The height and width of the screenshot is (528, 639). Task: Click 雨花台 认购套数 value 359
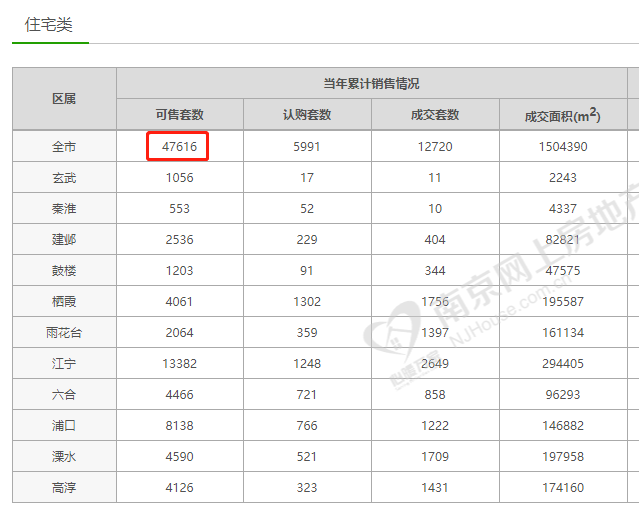tap(307, 333)
